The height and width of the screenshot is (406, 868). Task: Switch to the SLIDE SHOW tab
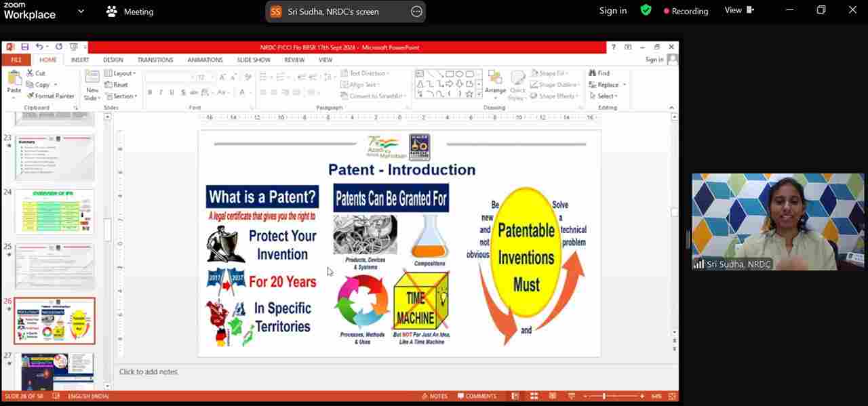(254, 60)
